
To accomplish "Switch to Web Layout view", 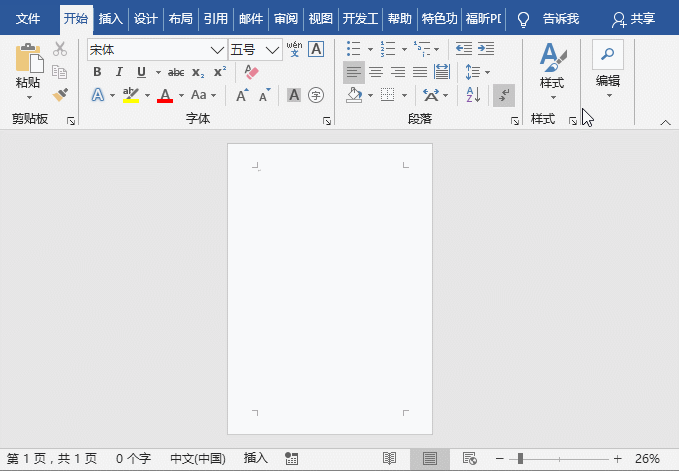I will pos(469,458).
